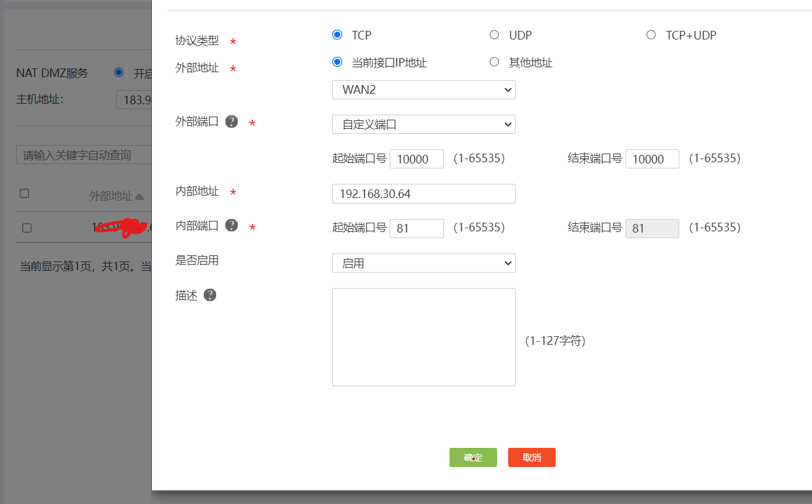Click the help icon beside 描述
This screenshot has height=504, width=812.
(210, 295)
